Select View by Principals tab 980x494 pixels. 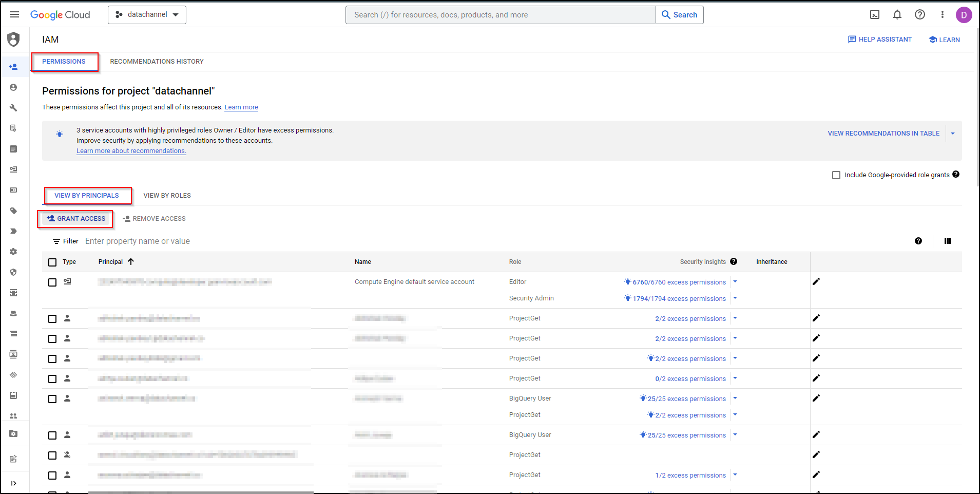coord(87,196)
